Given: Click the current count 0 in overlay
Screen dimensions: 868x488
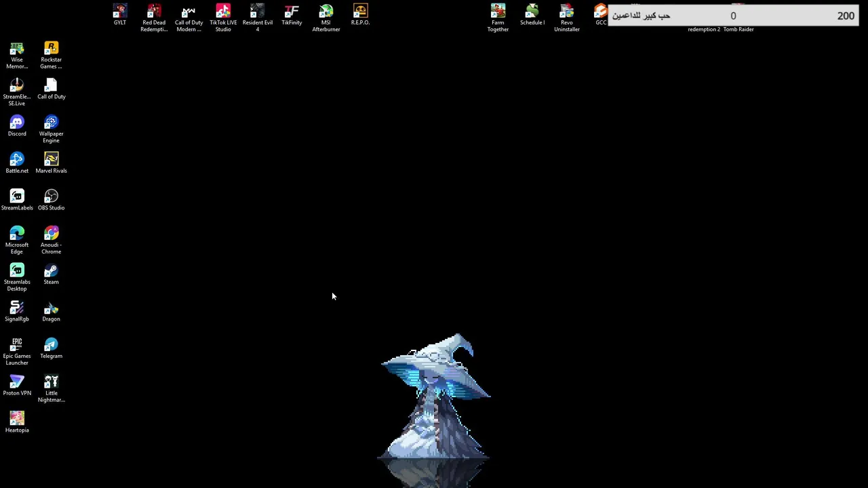Looking at the screenshot, I should pyautogui.click(x=733, y=16).
